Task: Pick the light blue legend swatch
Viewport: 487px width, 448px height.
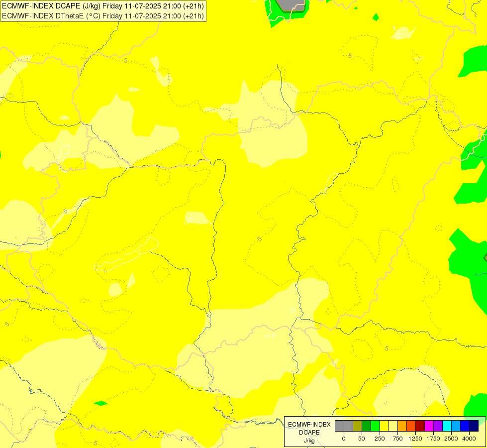Action: coord(456,426)
